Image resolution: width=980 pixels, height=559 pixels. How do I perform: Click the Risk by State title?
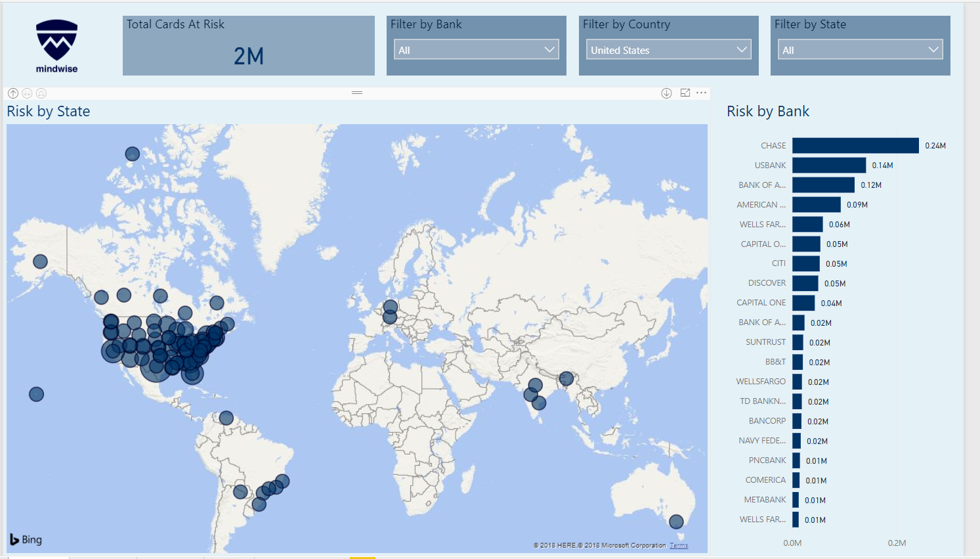[x=48, y=111]
